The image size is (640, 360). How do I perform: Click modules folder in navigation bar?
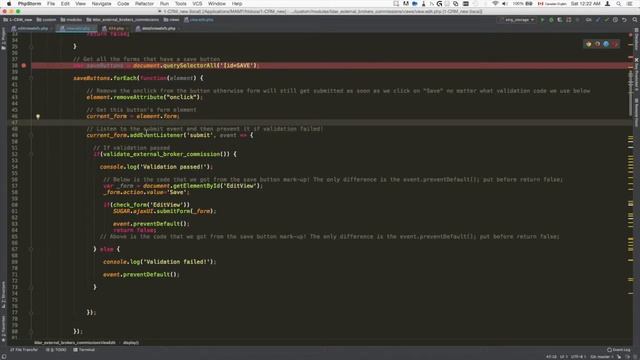point(71,20)
